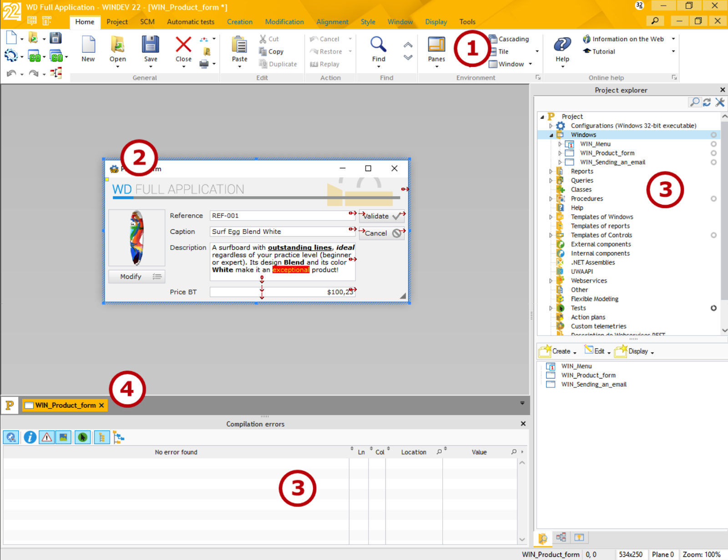Click the Find magnifier icon in the ribbon
Viewport: 728px width, 560px height.
click(x=378, y=45)
